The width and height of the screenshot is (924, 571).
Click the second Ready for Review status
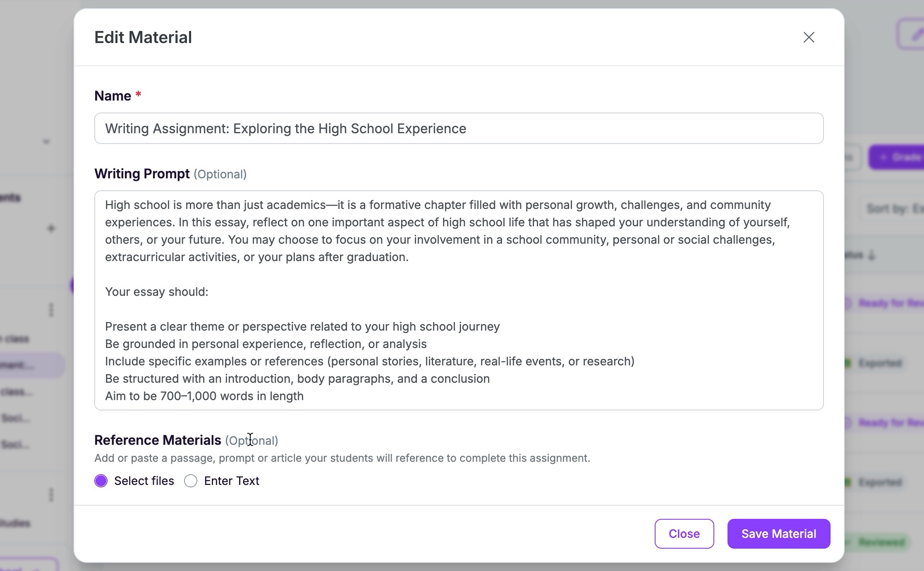click(x=885, y=422)
